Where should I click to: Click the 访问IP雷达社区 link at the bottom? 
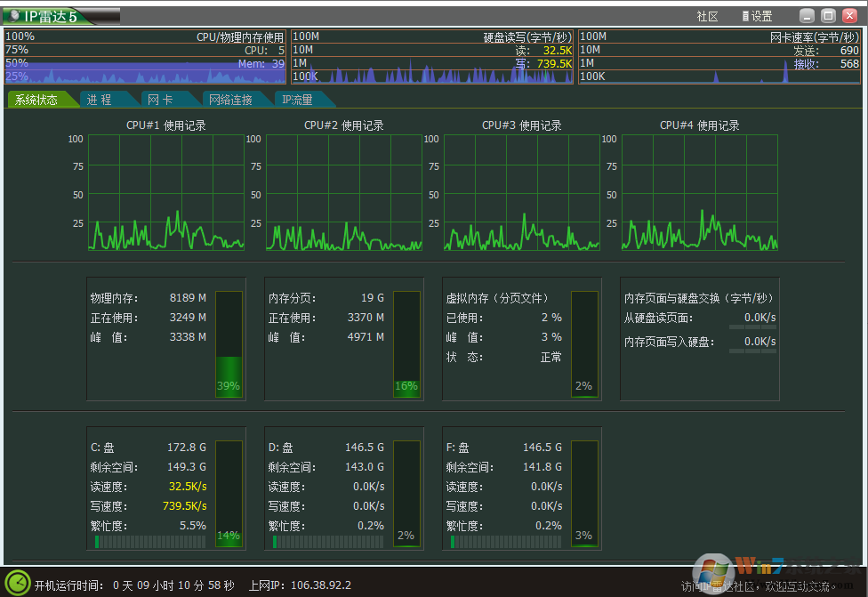pyautogui.click(x=756, y=586)
